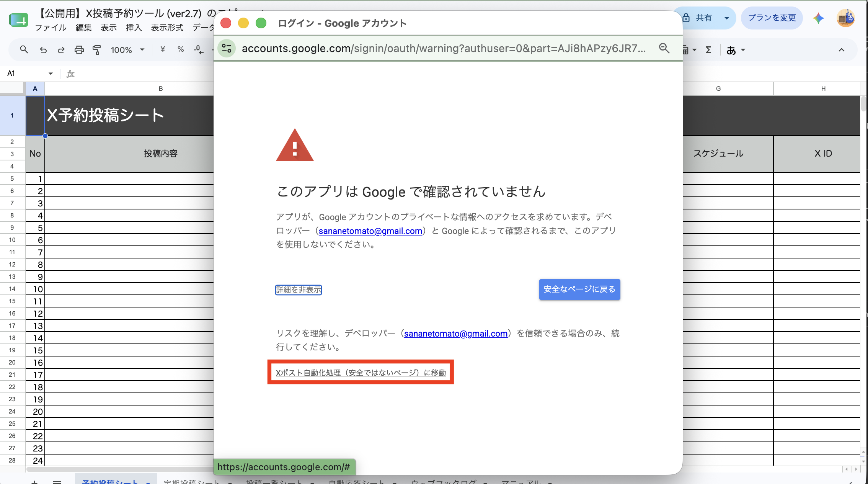868x484 pixels.
Task: Print the spreadsheet using the printer icon
Action: click(79, 50)
